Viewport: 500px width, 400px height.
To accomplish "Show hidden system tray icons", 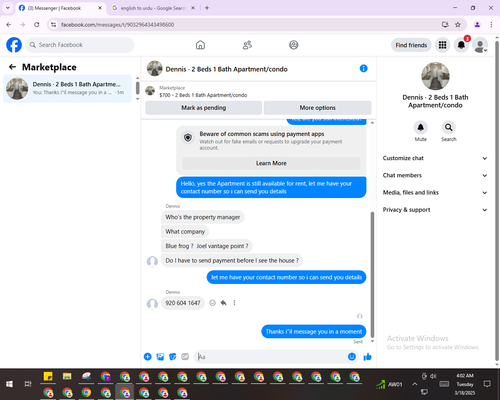I will tap(414, 384).
